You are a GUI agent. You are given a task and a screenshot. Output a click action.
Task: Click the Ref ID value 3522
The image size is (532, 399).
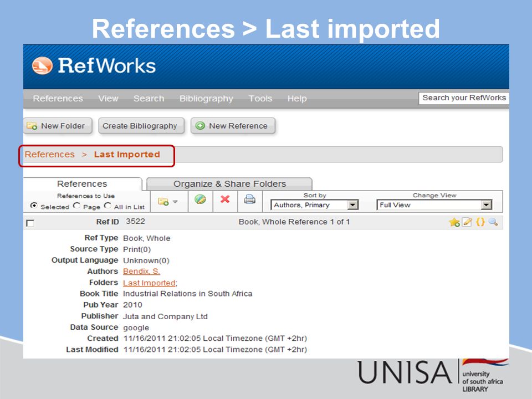135,222
